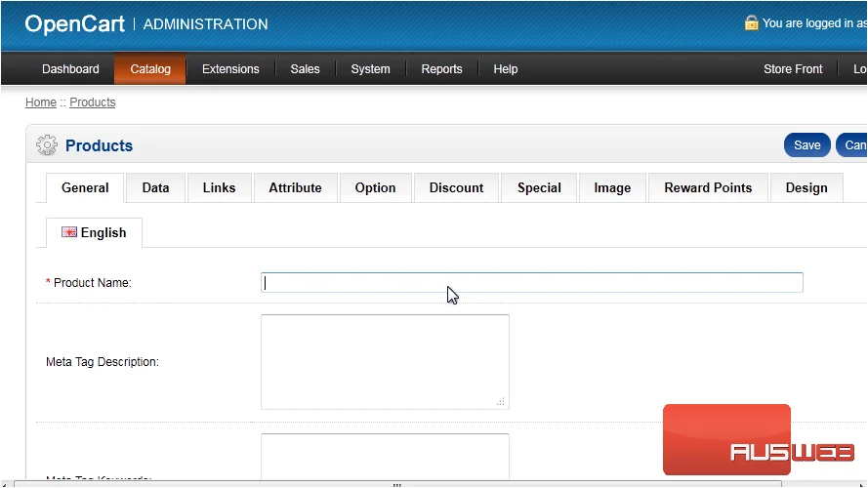Go to the Home breadcrumb link

pos(41,102)
